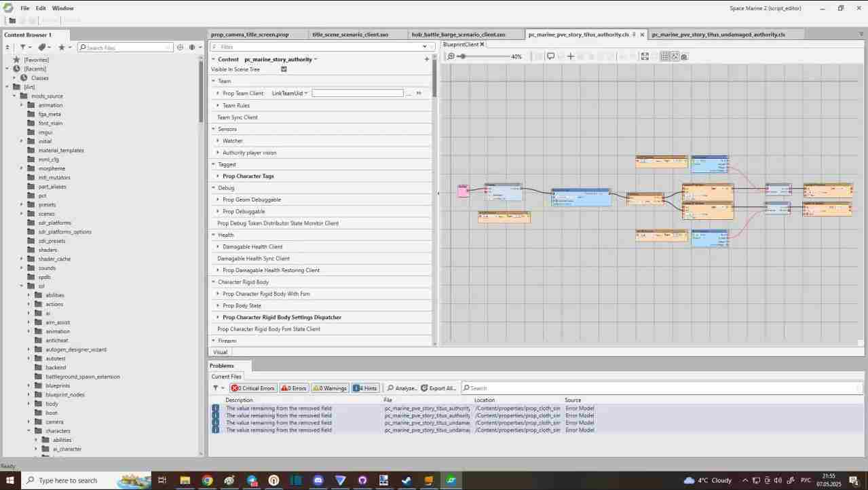This screenshot has width=868, height=490.
Task: Click the Problems panel filter funnel icon
Action: (216, 388)
